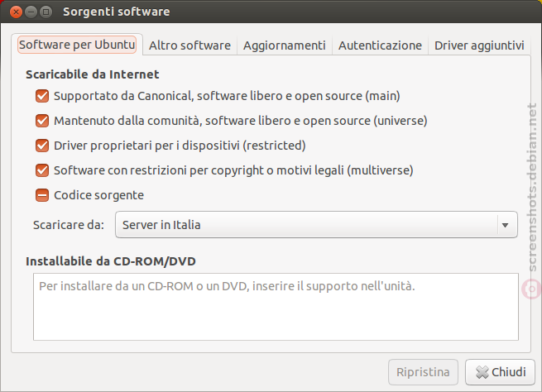This screenshot has width=542, height=392.
Task: Click the Scaricare da dropdown arrow
Action: click(x=505, y=225)
